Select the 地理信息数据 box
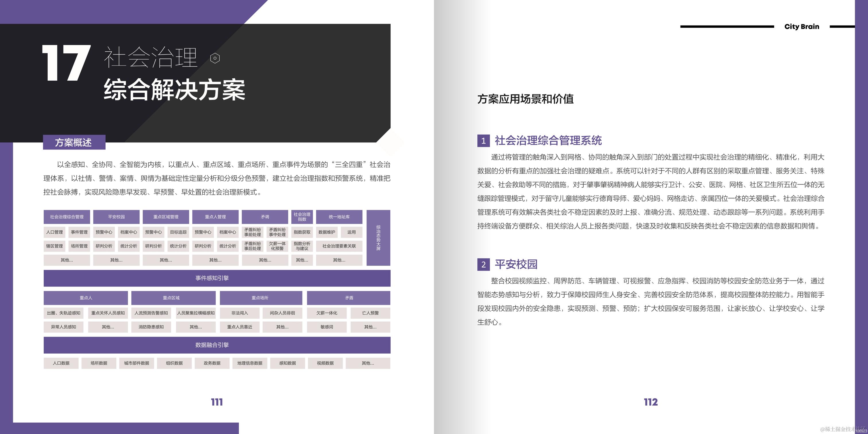This screenshot has width=868, height=434. (x=250, y=363)
